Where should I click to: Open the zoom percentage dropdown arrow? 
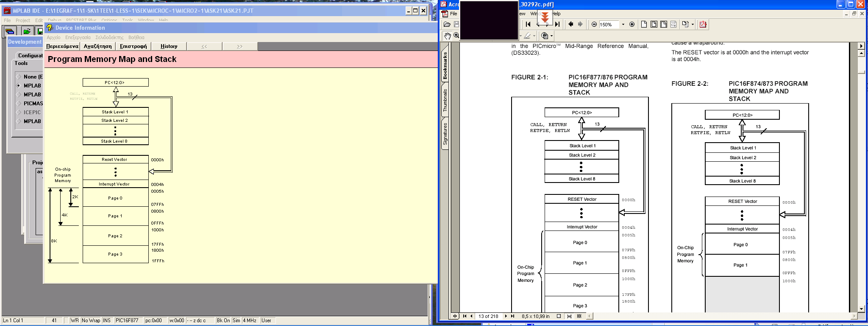tap(623, 24)
